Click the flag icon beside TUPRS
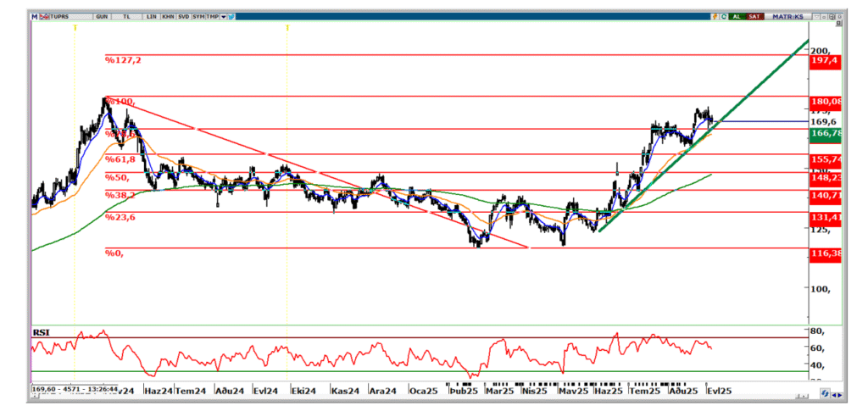Image resolution: width=868 pixels, height=417 pixels. (46, 16)
